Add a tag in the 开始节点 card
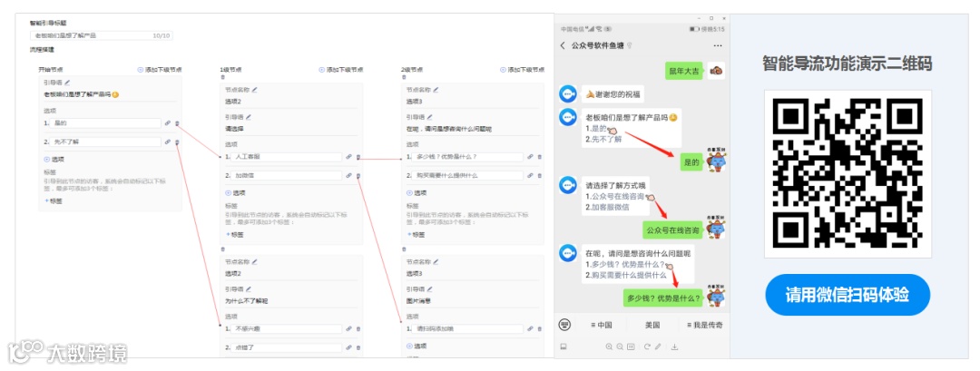Viewport: 980px width, 371px height. [54, 201]
